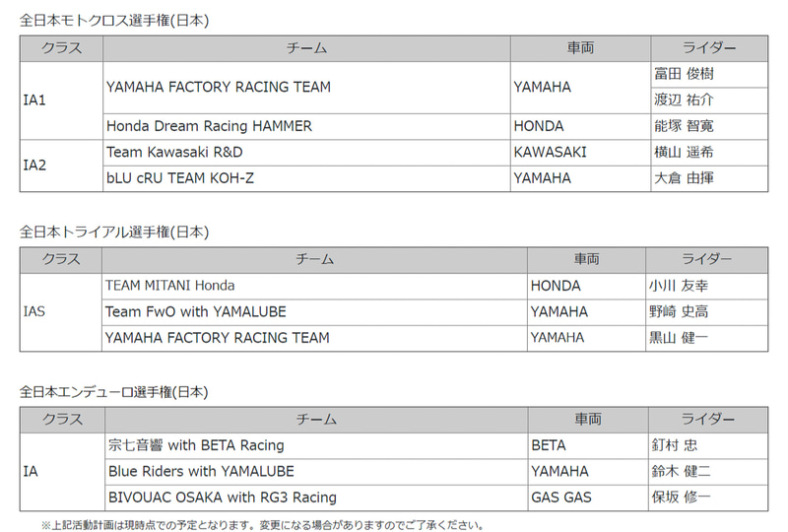
Task: Select the KAWASAKI vehicle cell
Action: tap(550, 152)
